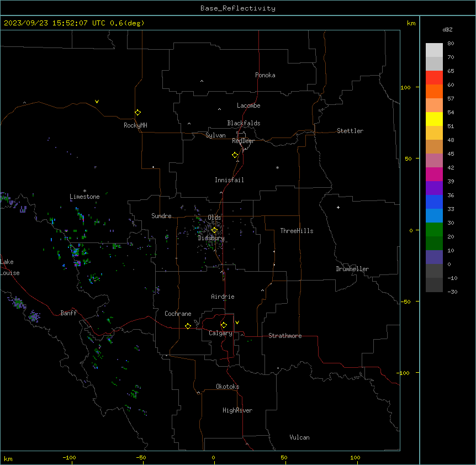
Task: Click the Lacombe city label
Action: point(248,105)
